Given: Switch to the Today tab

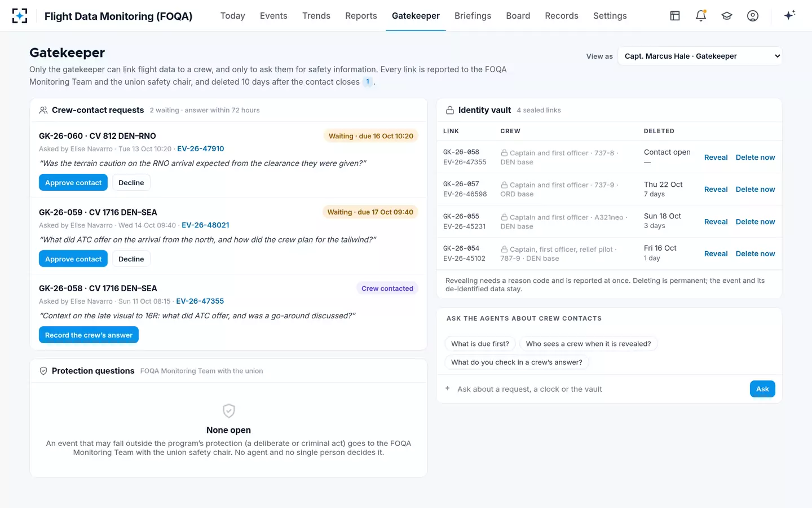Looking at the screenshot, I should (232, 16).
